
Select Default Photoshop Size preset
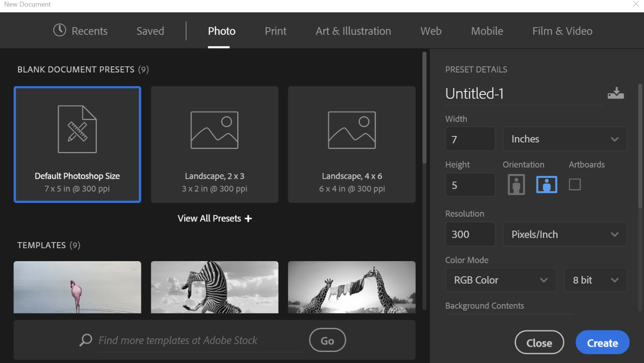(78, 144)
